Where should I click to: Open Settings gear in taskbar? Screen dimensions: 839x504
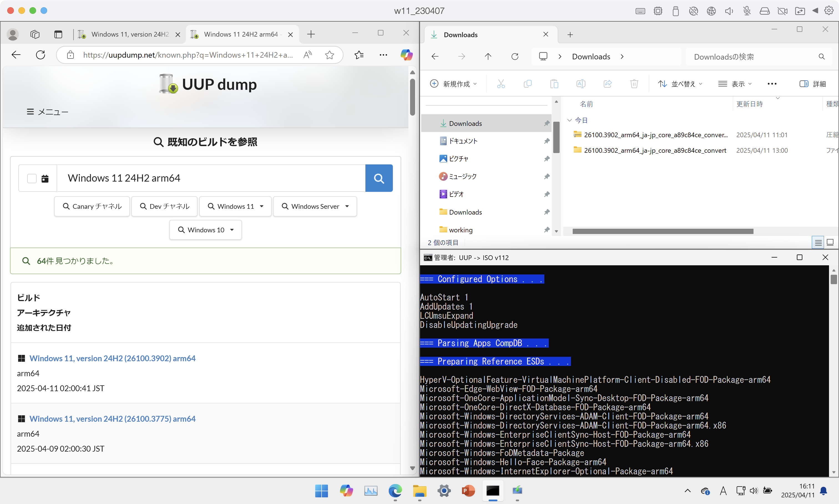coord(444,490)
